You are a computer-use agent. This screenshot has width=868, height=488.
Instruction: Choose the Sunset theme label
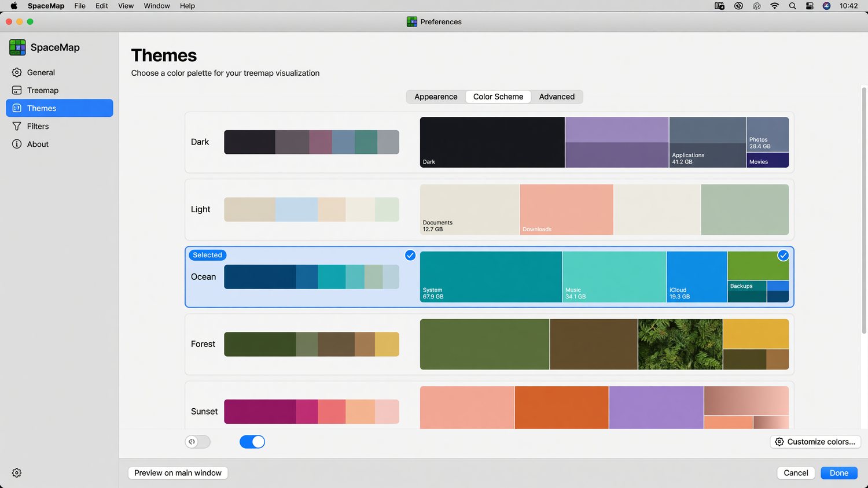point(204,412)
